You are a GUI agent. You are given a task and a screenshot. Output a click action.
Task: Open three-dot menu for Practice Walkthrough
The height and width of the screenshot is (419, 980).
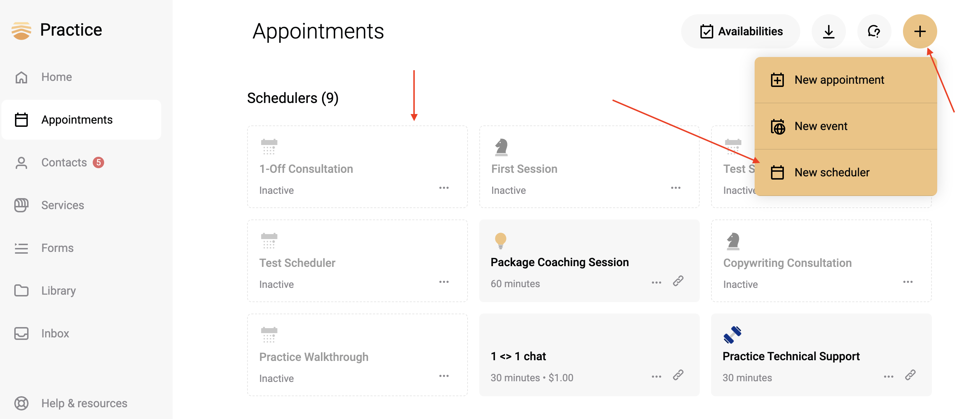point(444,376)
